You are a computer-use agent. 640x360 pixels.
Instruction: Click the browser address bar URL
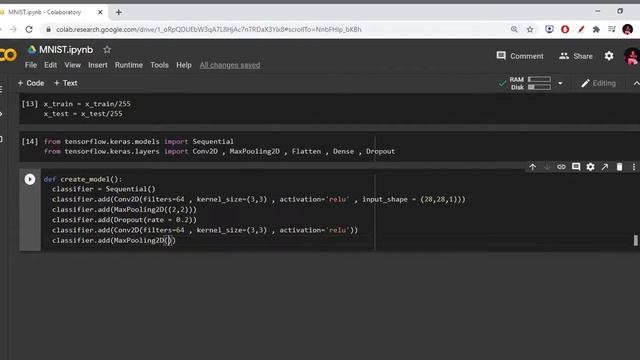point(209,29)
